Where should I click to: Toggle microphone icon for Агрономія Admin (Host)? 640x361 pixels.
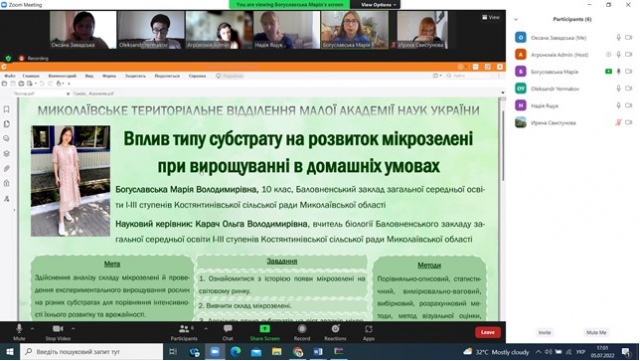point(618,54)
